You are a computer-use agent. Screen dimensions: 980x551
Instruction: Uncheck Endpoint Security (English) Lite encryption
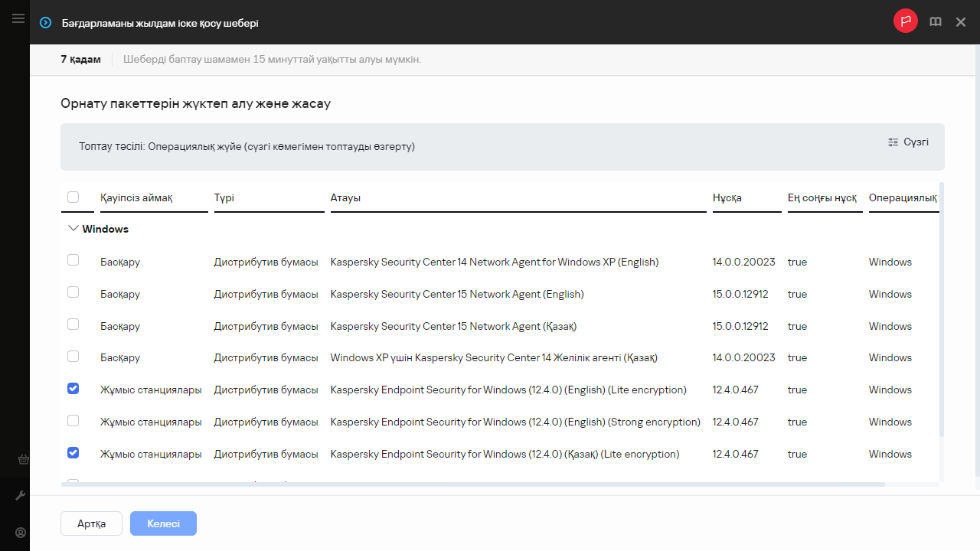[73, 389]
